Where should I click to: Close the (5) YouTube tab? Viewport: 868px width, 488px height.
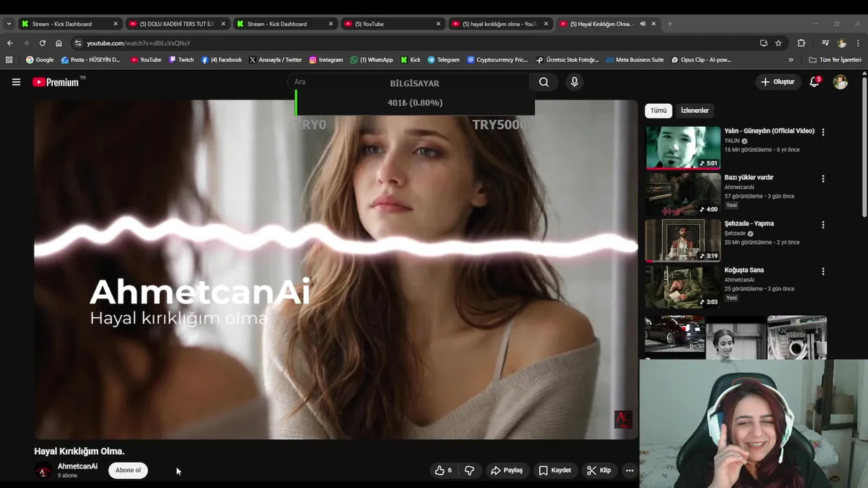pos(438,24)
